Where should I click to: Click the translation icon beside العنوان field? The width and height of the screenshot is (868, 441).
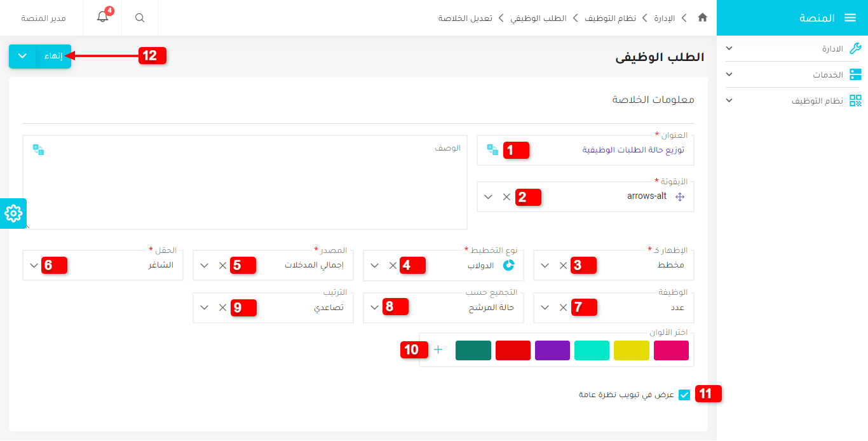(x=492, y=150)
